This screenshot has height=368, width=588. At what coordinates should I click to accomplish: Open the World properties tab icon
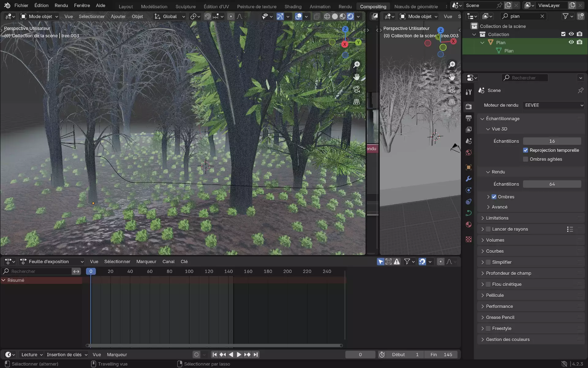tap(469, 153)
